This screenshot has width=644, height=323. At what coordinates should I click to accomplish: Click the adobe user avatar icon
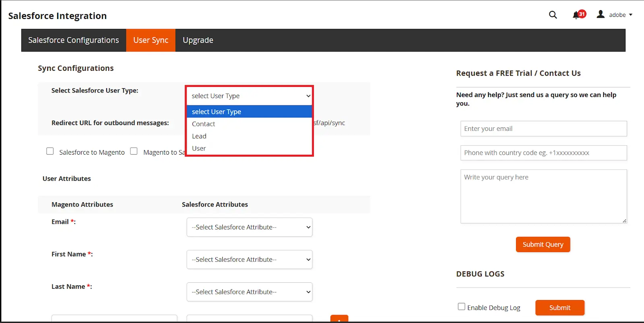(601, 14)
